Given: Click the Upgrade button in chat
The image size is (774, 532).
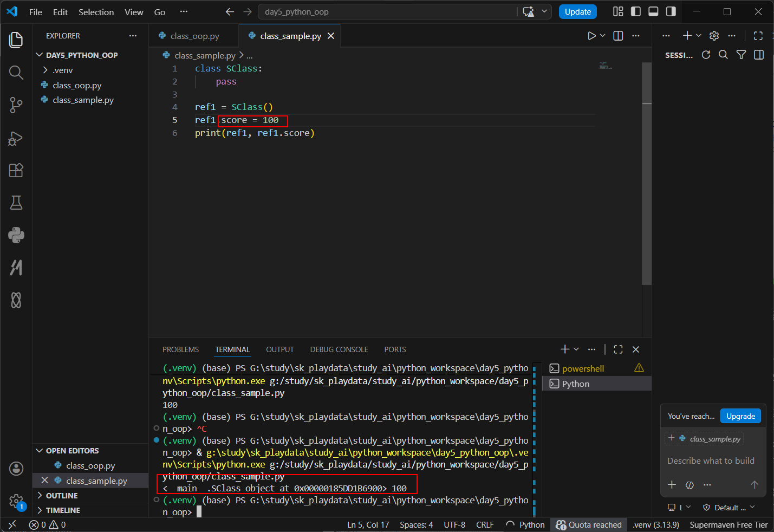Looking at the screenshot, I should [740, 416].
